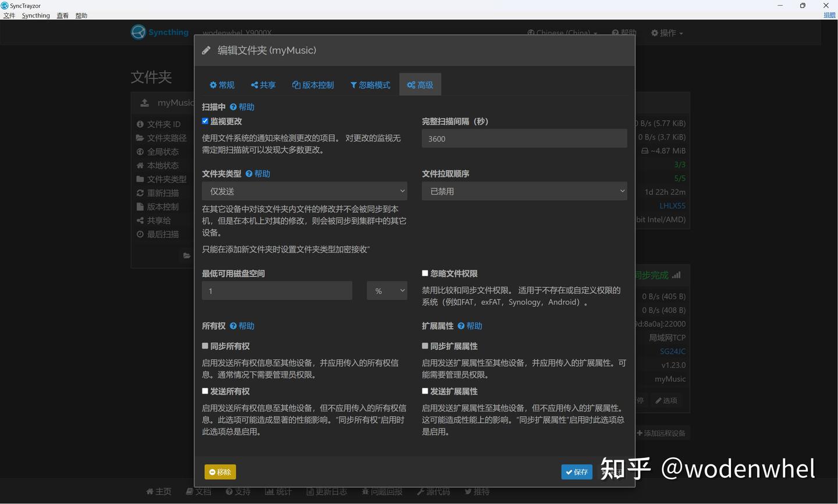Click the 保存 button to save folder settings

(x=576, y=472)
